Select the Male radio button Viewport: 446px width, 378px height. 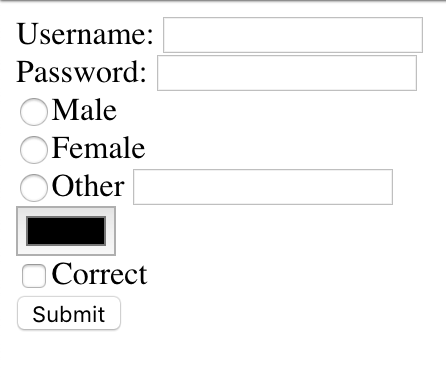click(x=34, y=112)
